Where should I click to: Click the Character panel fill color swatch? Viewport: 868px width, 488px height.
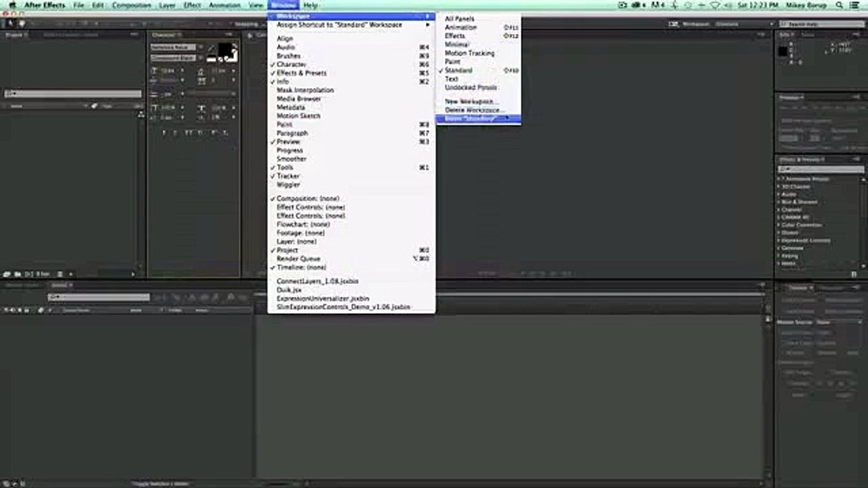(x=224, y=49)
